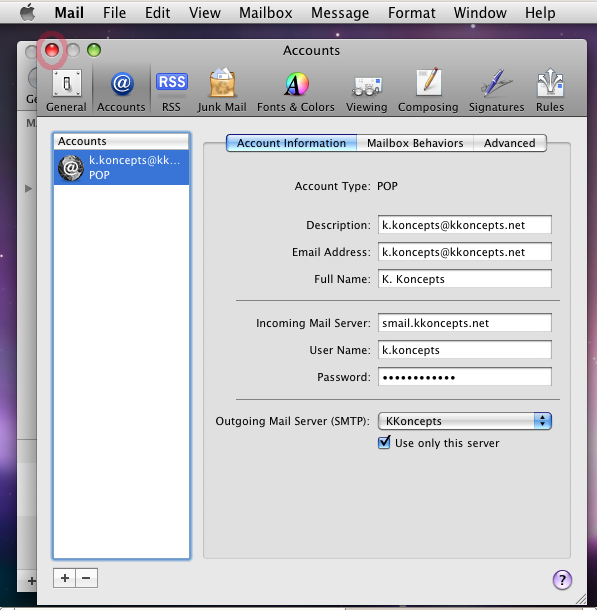This screenshot has width=597, height=610.
Task: Open the General preferences pane
Action: coord(66,91)
